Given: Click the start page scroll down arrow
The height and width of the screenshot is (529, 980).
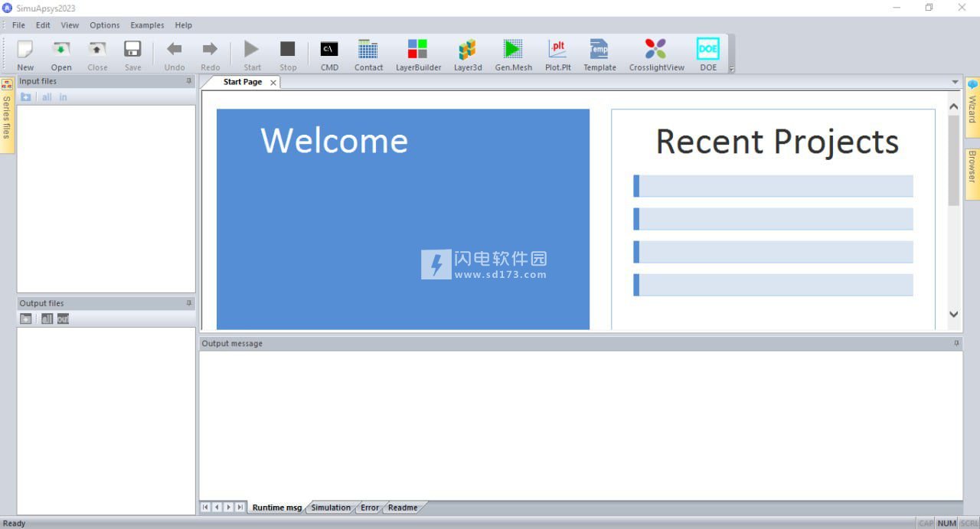Looking at the screenshot, I should 953,314.
